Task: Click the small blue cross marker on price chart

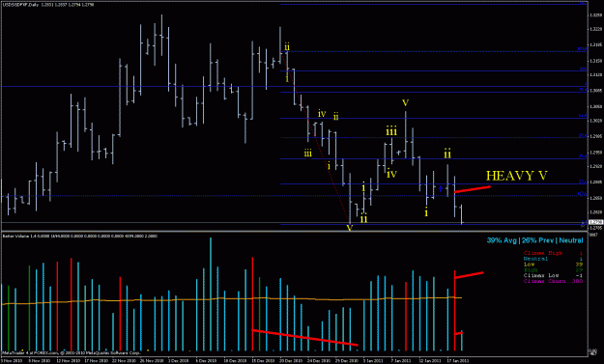Action: click(x=441, y=188)
